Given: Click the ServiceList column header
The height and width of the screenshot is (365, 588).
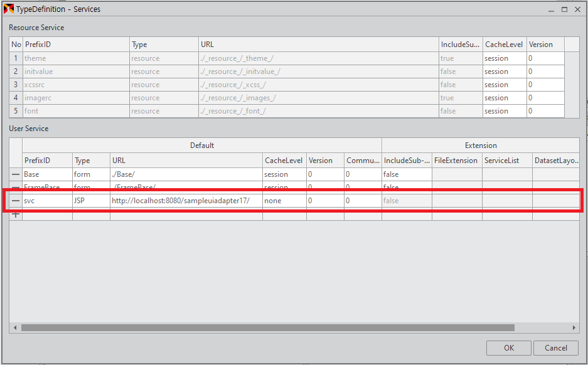Looking at the screenshot, I should click(x=506, y=161).
